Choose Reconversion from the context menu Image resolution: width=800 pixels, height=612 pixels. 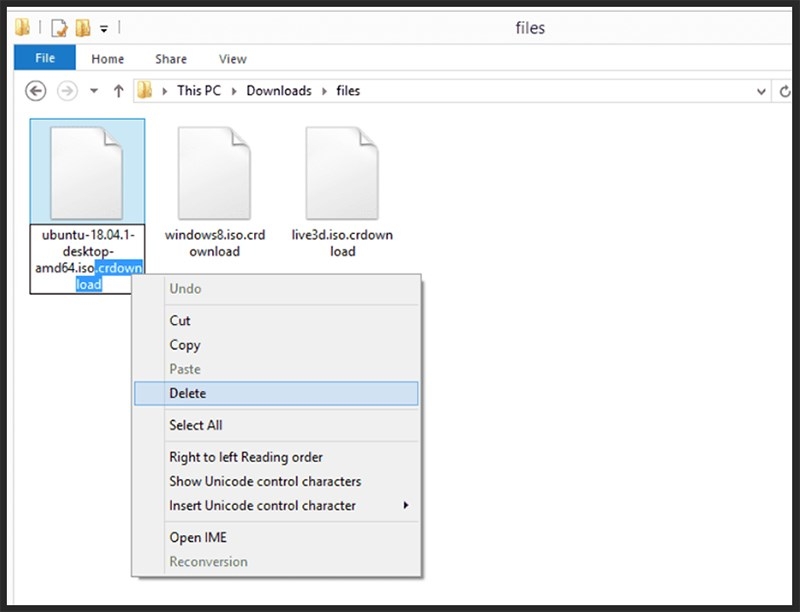point(276,562)
